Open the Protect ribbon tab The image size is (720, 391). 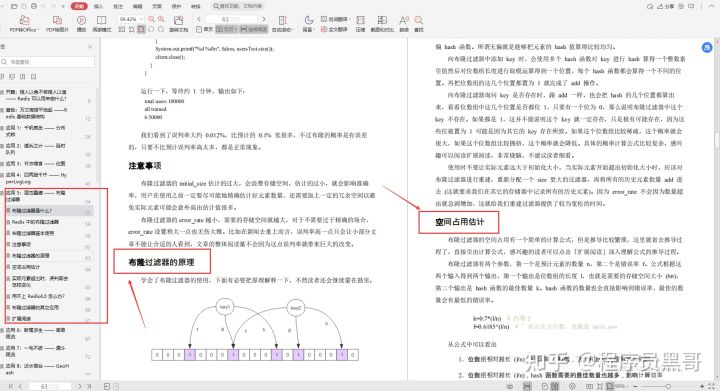point(176,6)
